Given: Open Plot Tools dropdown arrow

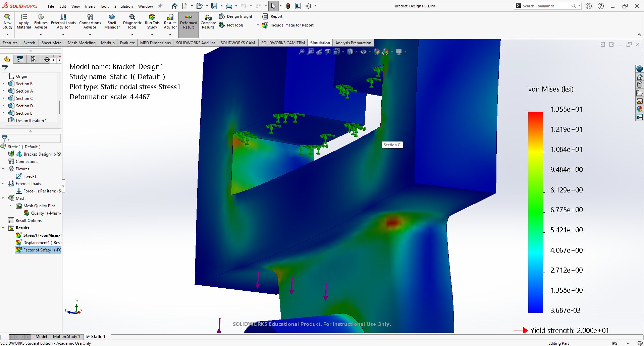Looking at the screenshot, I should [x=258, y=25].
